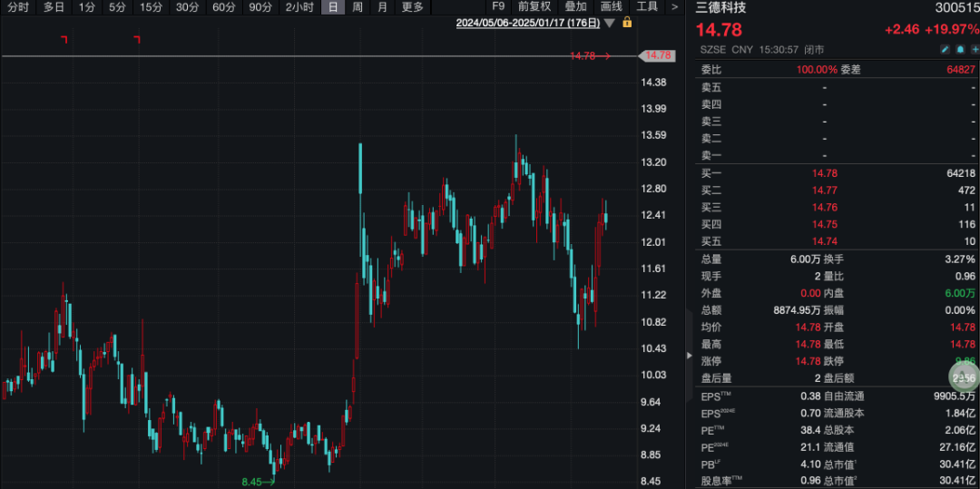
Task: Click the 买一 volume 64218
Action: click(961, 173)
